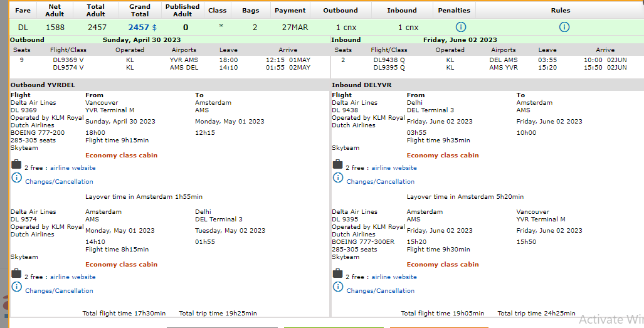Select the Payment column header

pyautogui.click(x=290, y=11)
